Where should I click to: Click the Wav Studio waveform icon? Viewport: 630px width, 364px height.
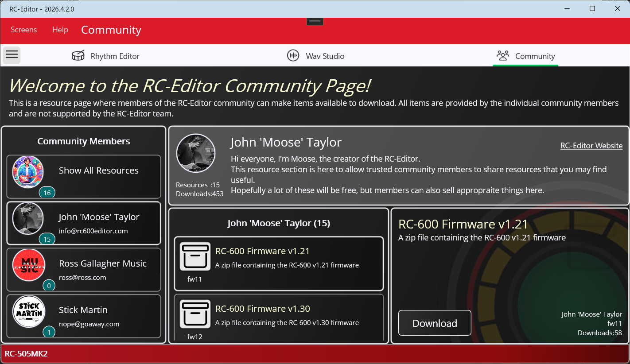[x=293, y=56]
